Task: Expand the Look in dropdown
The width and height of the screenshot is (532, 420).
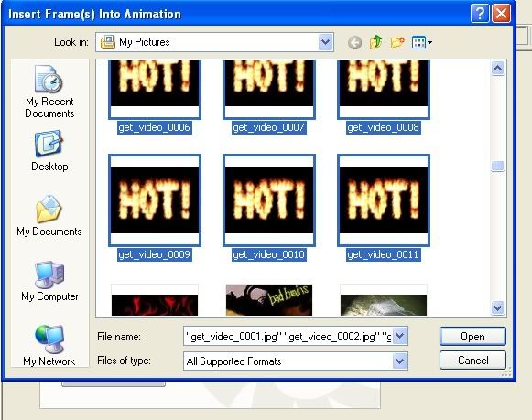Action: 325,42
